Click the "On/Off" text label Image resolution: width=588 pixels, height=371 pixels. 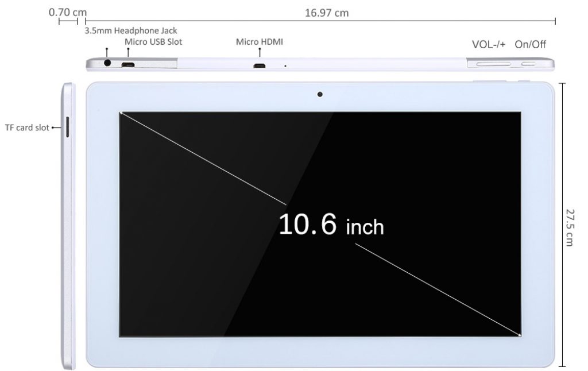pos(531,44)
